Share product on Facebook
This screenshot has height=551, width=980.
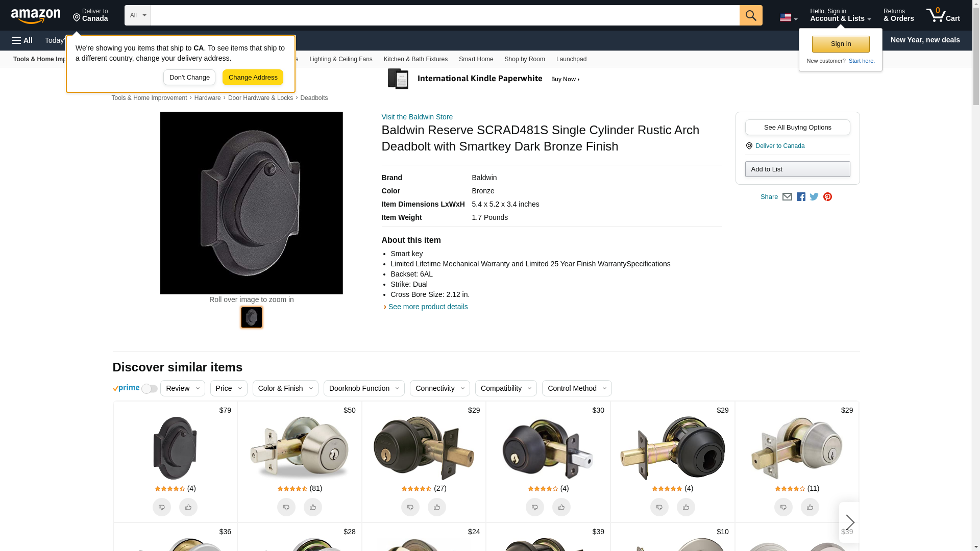click(x=801, y=197)
